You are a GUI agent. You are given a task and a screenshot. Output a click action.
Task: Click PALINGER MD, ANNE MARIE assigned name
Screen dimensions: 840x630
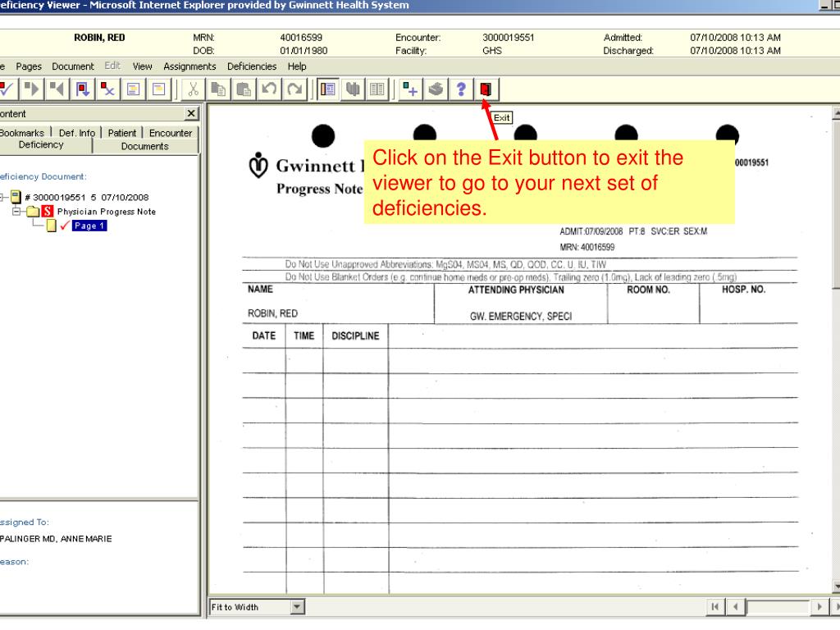pos(57,539)
